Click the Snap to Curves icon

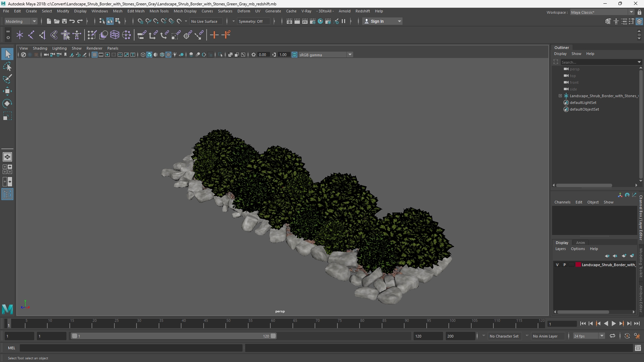(148, 21)
